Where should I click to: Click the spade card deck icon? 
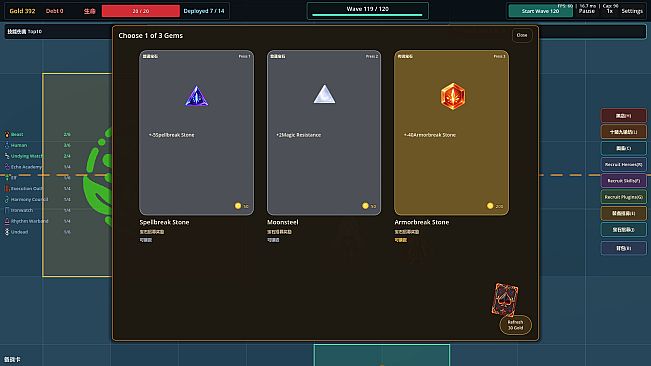[505, 300]
